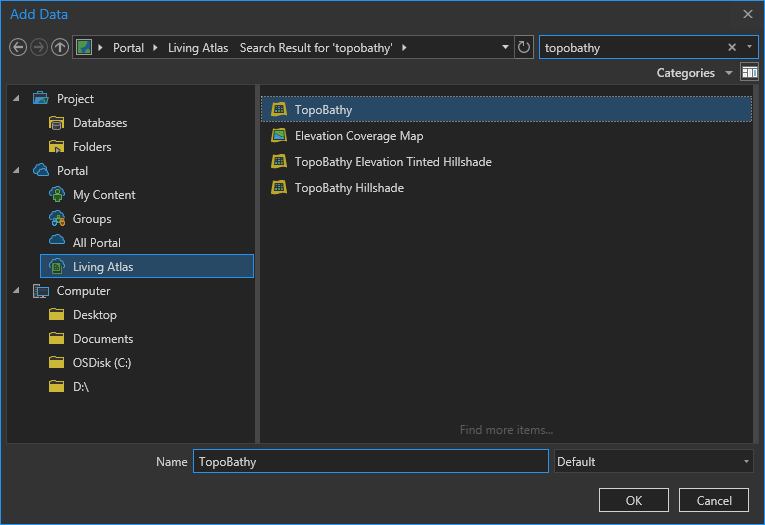Click the Desktop folder icon
The height and width of the screenshot is (525, 765).
(x=57, y=314)
